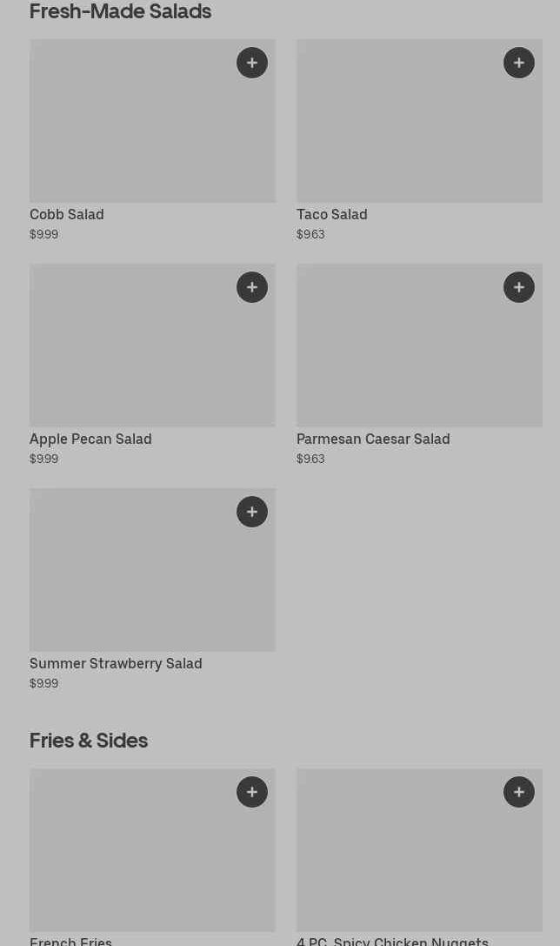Add 4 PC. Spicy Chicken Nuggets plus icon
Viewport: 560px width, 946px height.
pyautogui.click(x=519, y=792)
